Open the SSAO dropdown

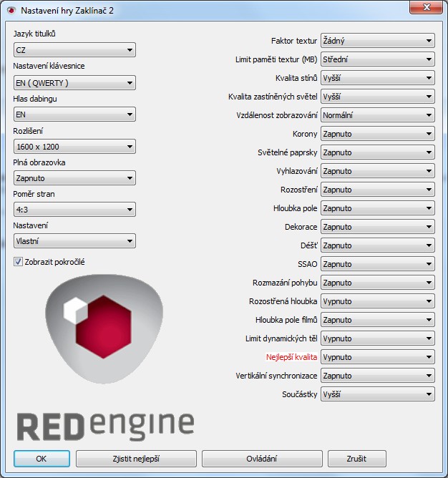click(x=378, y=264)
